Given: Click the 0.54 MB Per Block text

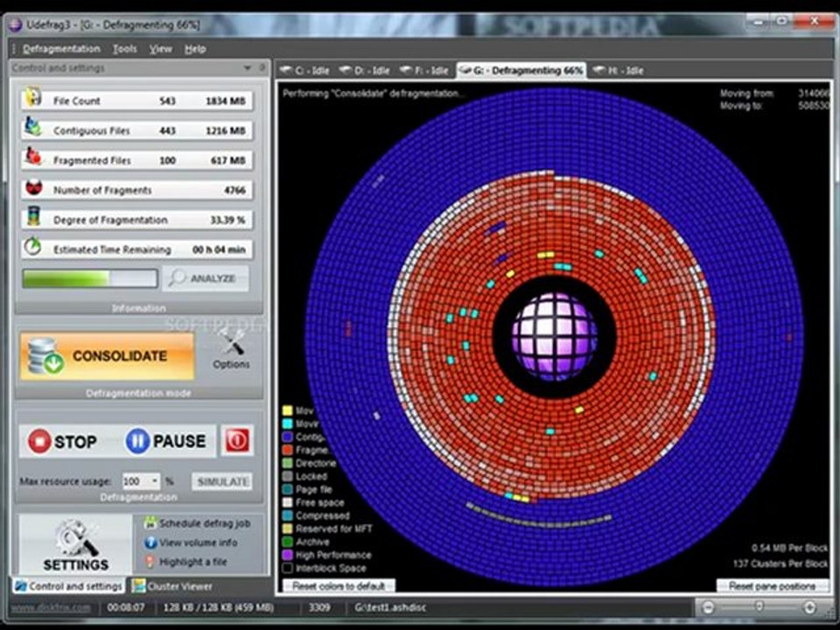Looking at the screenshot, I should (789, 548).
